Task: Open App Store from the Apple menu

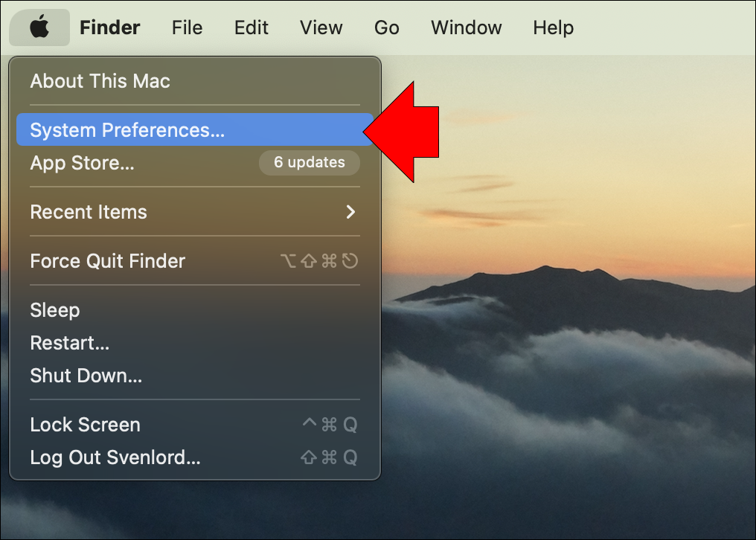Action: point(82,163)
